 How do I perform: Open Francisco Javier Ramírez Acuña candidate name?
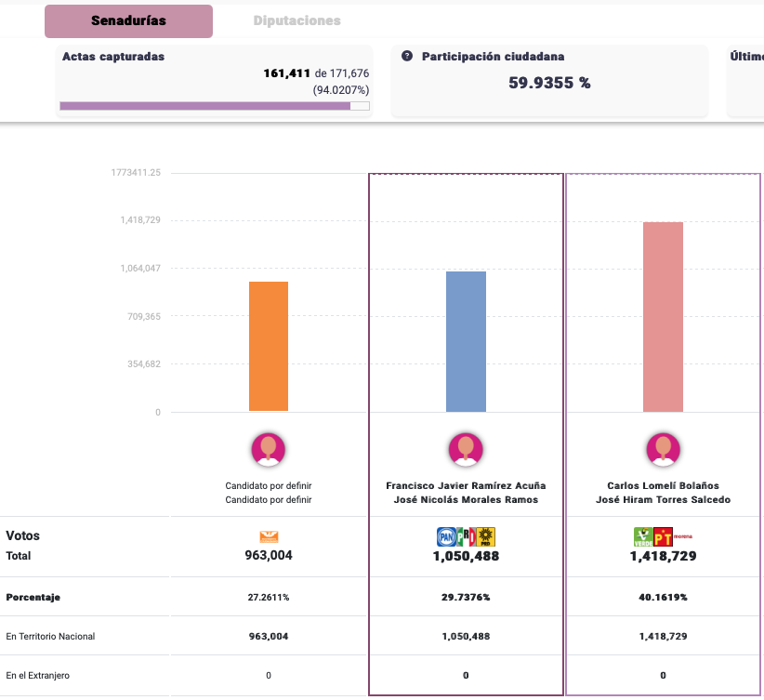coord(466,485)
